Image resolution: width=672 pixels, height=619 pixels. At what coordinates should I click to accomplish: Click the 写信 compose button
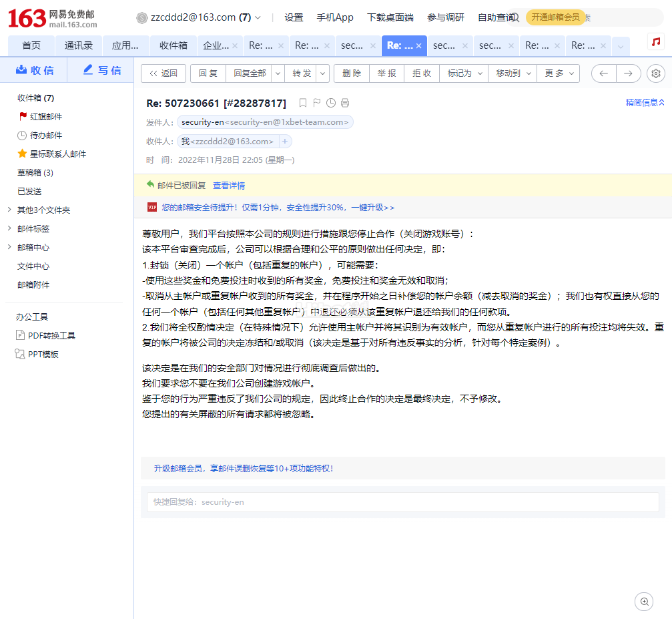pos(101,70)
